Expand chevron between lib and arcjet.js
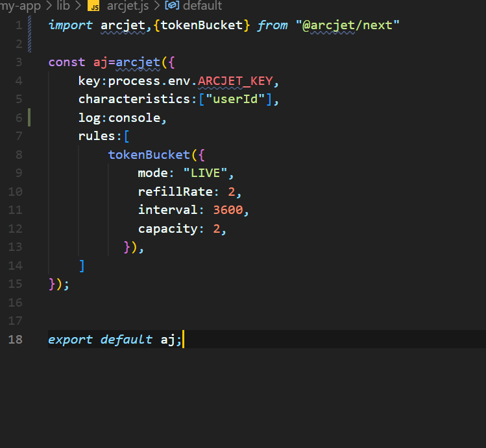The width and height of the screenshot is (486, 448). [78, 6]
